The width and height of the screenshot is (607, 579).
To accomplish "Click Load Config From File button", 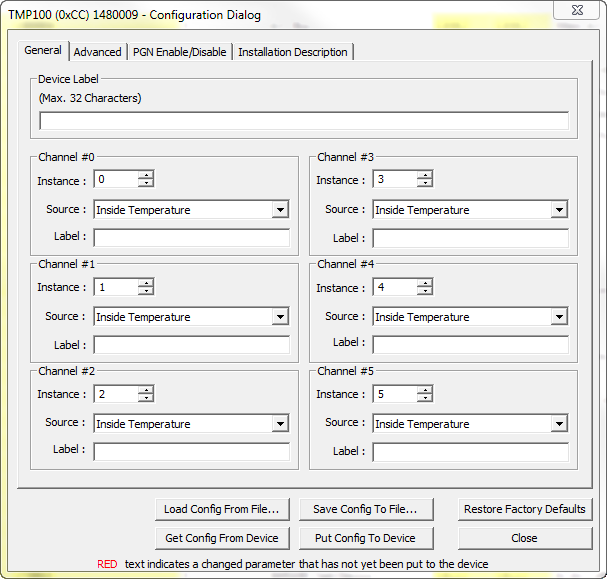I will pyautogui.click(x=222, y=509).
